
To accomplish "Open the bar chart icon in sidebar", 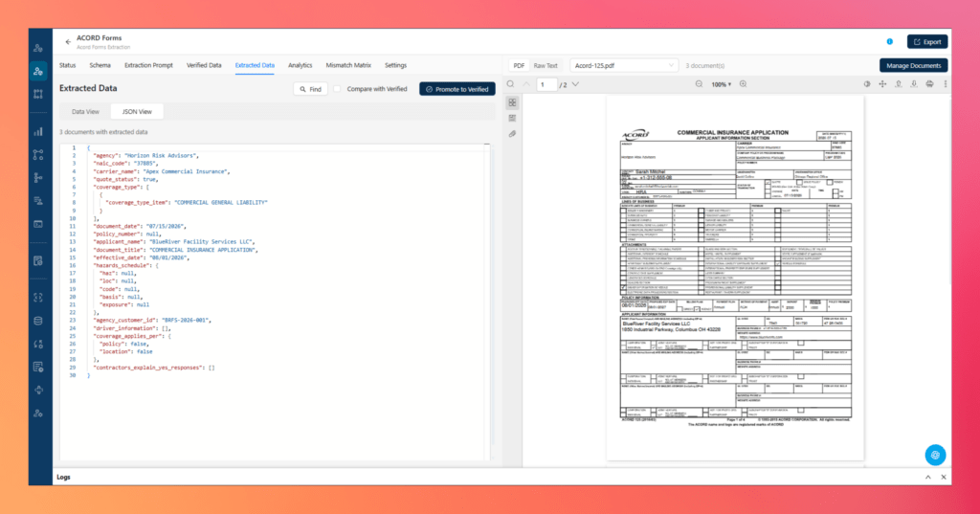I will (38, 131).
